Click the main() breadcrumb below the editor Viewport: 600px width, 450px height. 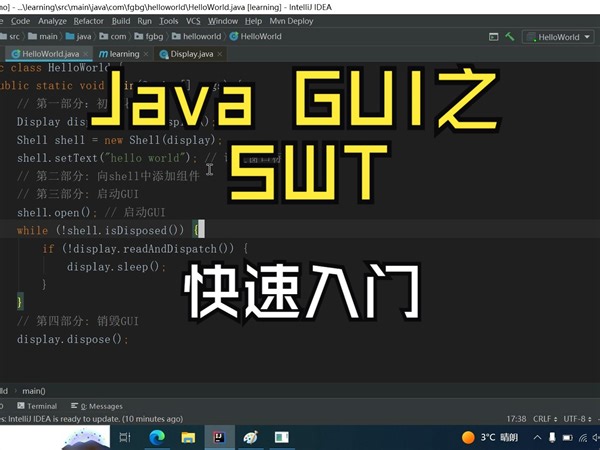(x=34, y=391)
